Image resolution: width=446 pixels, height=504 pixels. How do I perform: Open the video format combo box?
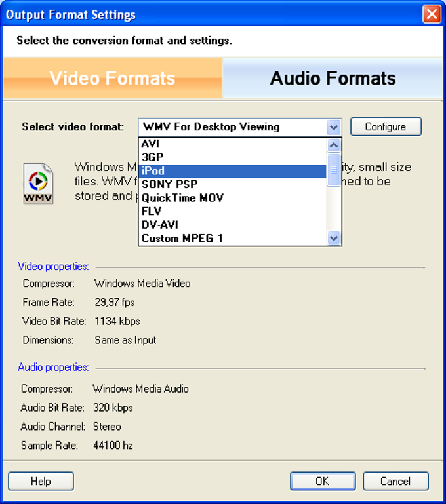click(240, 127)
